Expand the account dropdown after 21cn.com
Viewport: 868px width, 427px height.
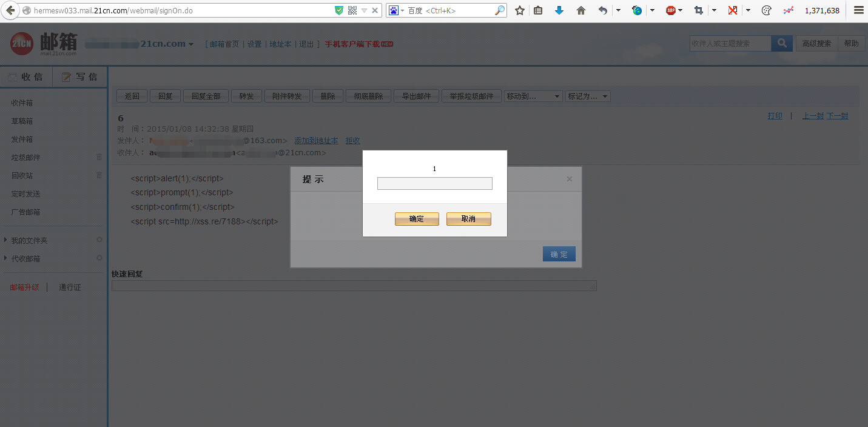[191, 44]
